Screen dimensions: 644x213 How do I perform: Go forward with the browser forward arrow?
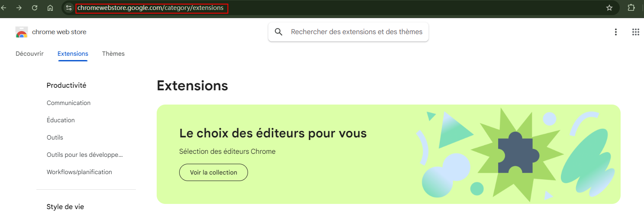coord(19,8)
